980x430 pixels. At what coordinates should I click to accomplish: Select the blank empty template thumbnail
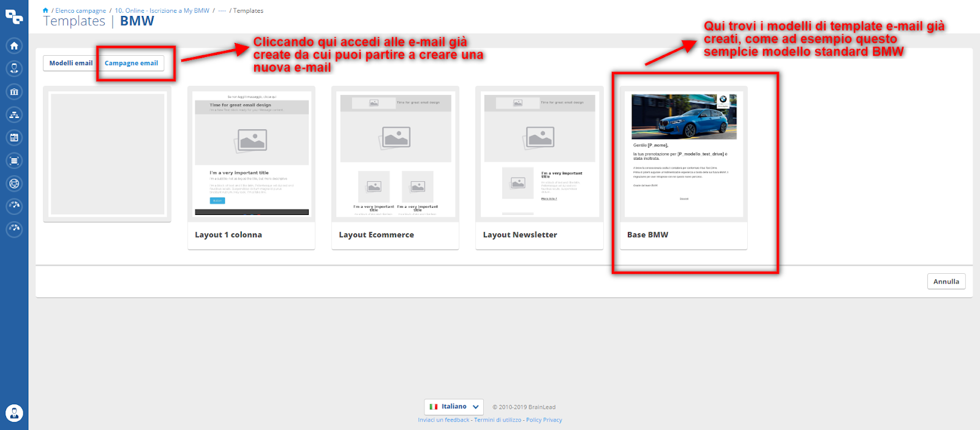(x=107, y=154)
